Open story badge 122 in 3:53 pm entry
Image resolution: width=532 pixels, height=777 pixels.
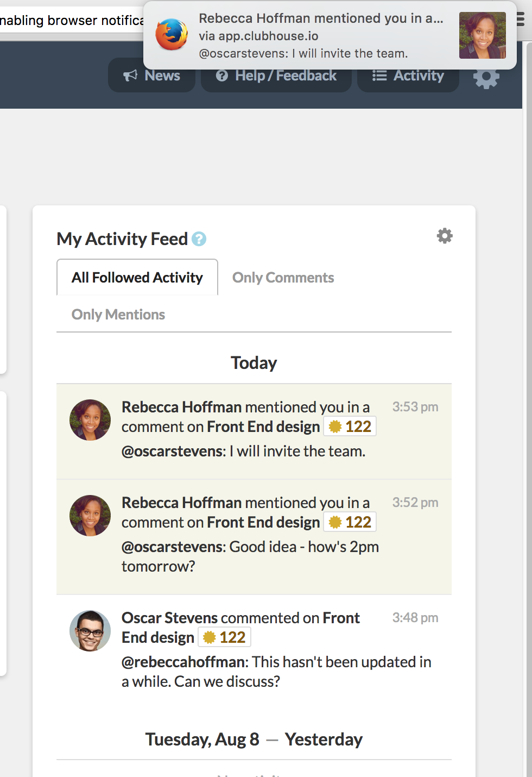coord(350,427)
